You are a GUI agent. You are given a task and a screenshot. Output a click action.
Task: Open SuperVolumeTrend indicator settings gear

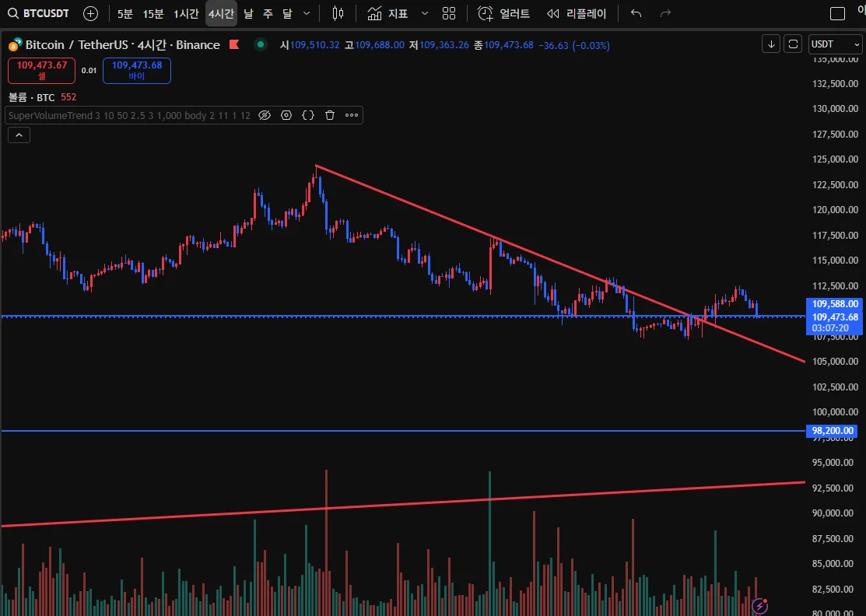286,115
